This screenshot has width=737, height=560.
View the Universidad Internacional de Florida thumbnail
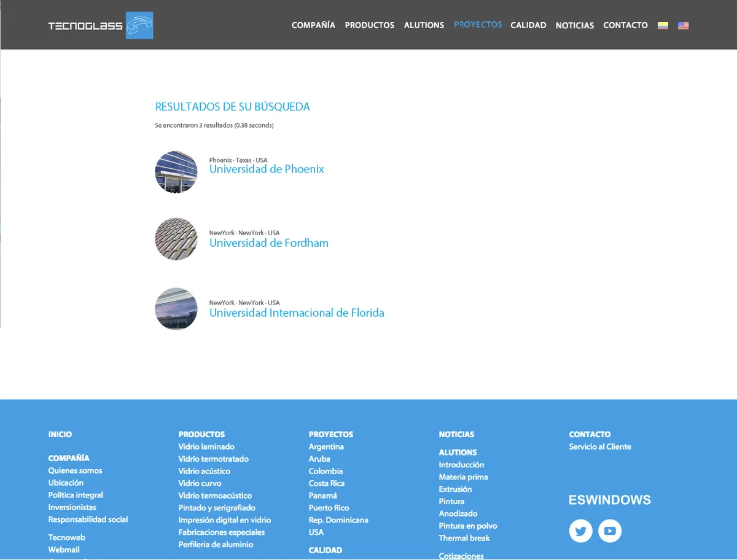click(x=176, y=309)
